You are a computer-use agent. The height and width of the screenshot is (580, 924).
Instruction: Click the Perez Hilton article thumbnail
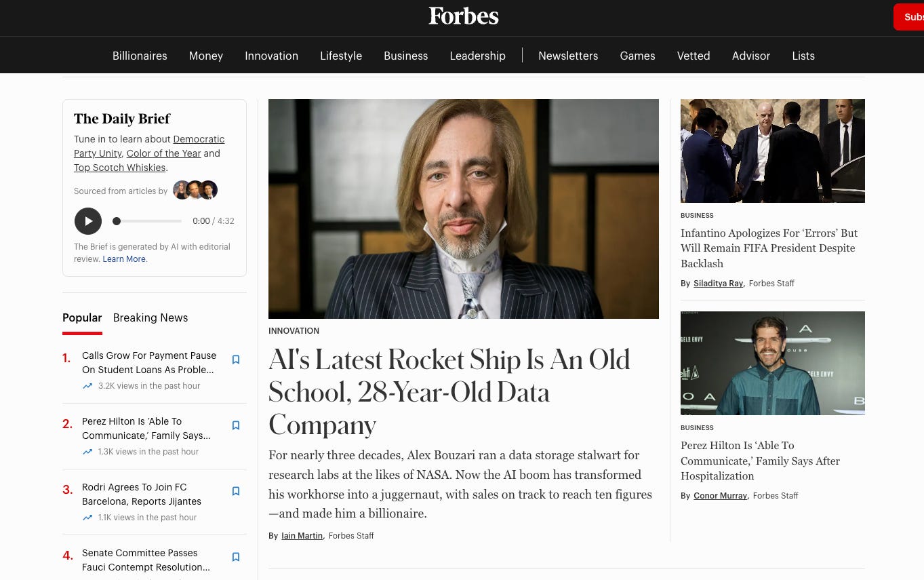point(773,363)
